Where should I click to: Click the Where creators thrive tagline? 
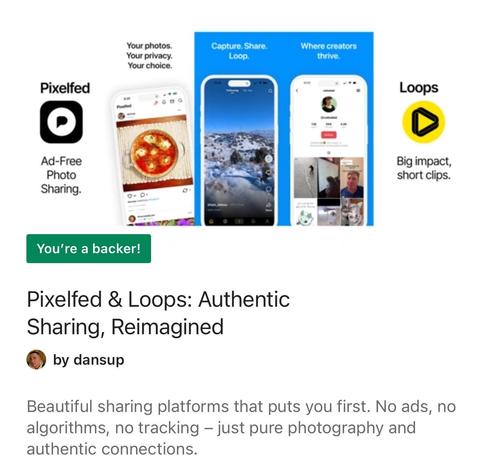pos(329,51)
